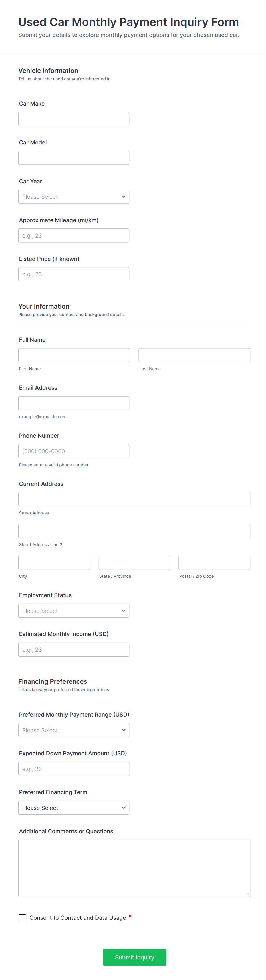Focus the Email Address input
266x980 pixels.
[74, 403]
